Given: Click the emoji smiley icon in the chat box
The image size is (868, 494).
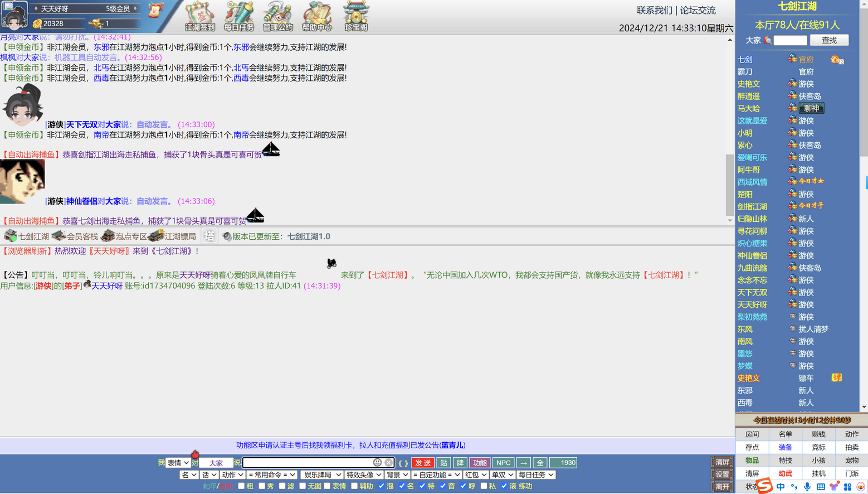Looking at the screenshot, I should coord(377,463).
